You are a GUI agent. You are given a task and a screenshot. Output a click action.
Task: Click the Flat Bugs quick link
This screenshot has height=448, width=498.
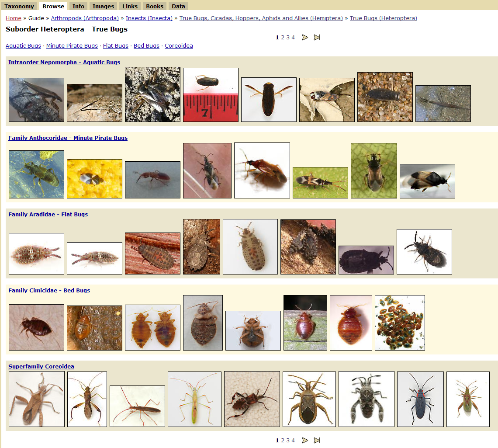[x=115, y=45]
